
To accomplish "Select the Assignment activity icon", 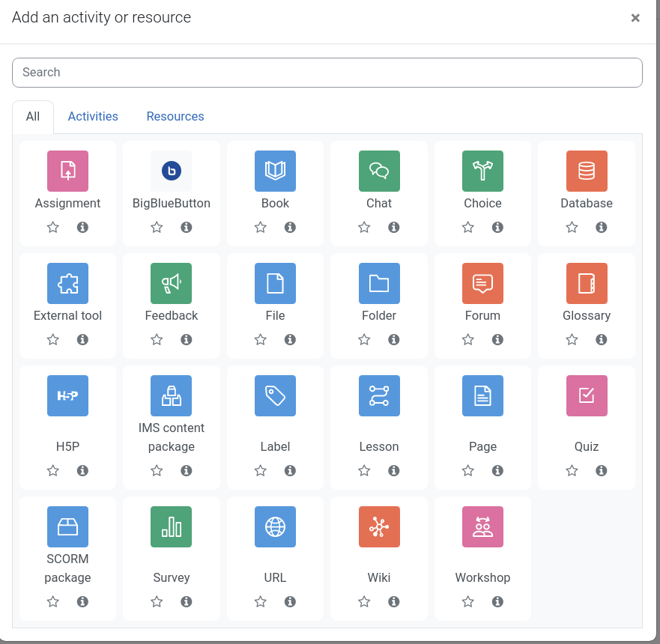I will [67, 171].
